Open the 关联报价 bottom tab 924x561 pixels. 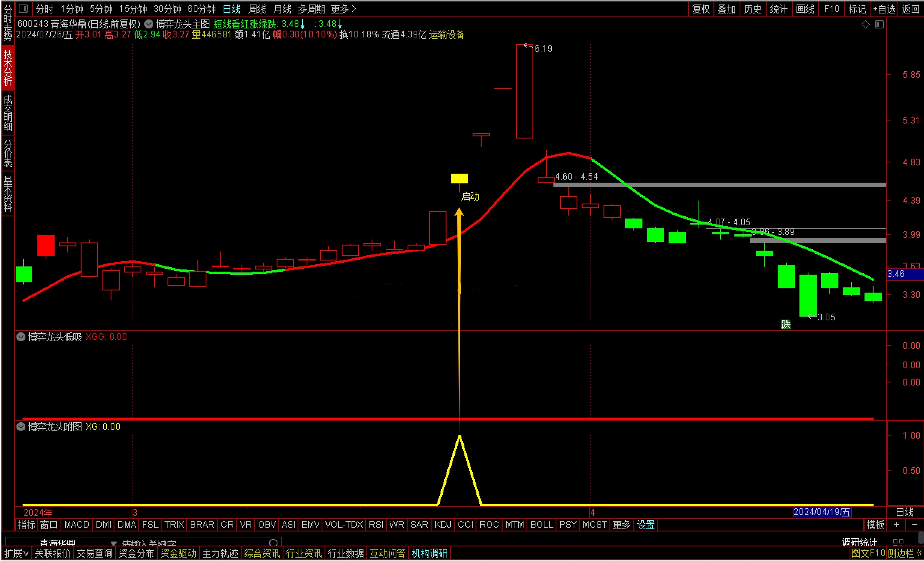tap(52, 553)
